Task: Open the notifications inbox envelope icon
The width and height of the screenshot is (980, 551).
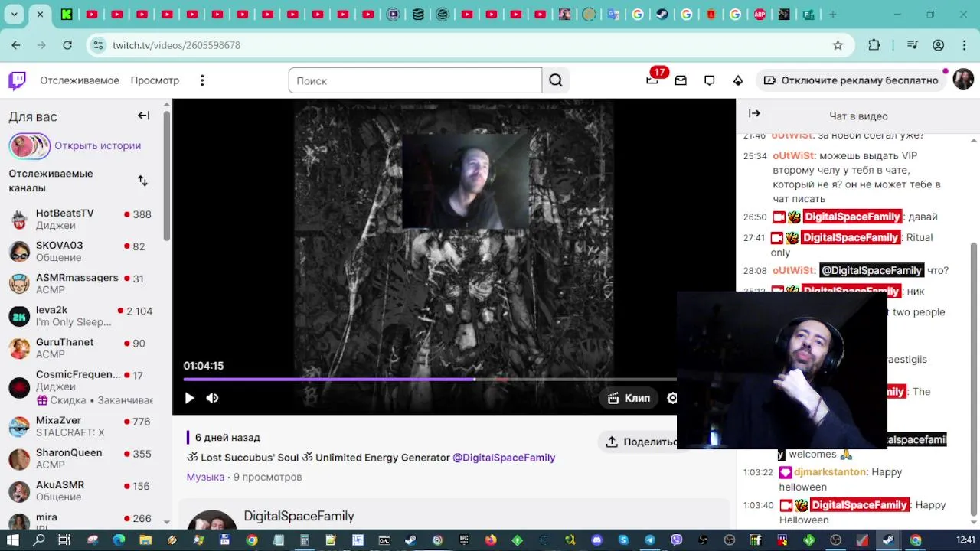Action: tap(681, 80)
